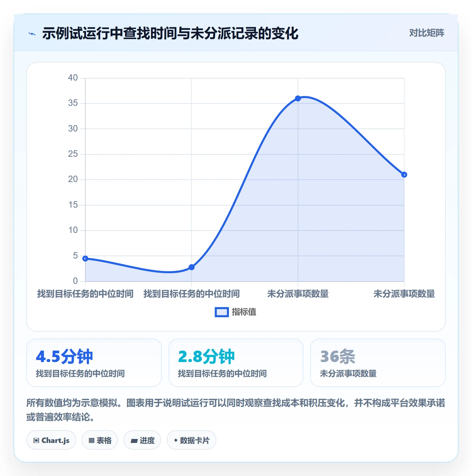Click the chart data point at value 21
The image size is (472, 476).
(x=404, y=175)
